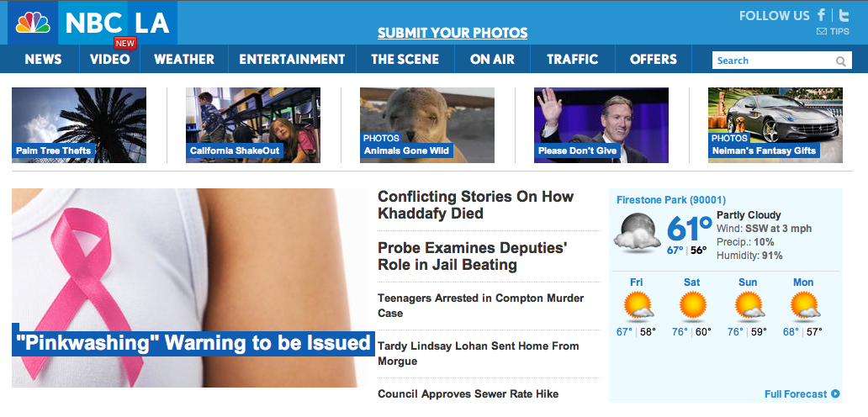Select Saturday's sunny forecast icon
Image resolution: width=868 pixels, height=417 pixels.
(x=693, y=306)
